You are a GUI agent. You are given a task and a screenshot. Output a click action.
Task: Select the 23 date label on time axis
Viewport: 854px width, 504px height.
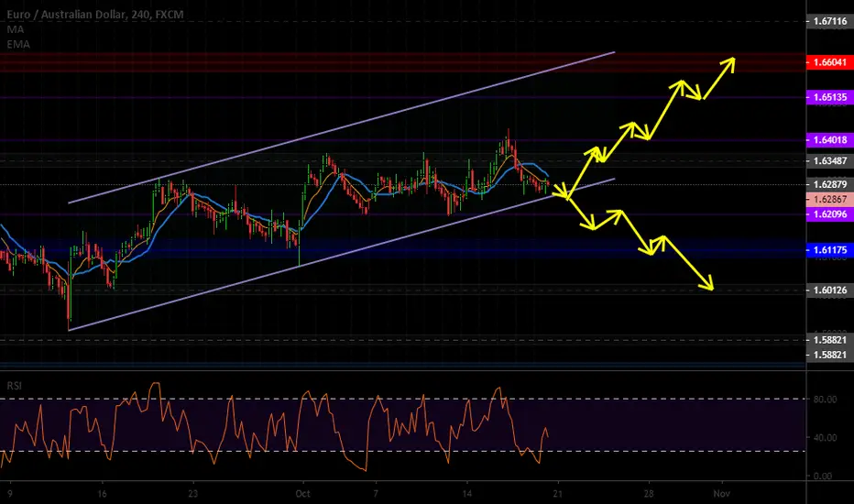(192, 494)
